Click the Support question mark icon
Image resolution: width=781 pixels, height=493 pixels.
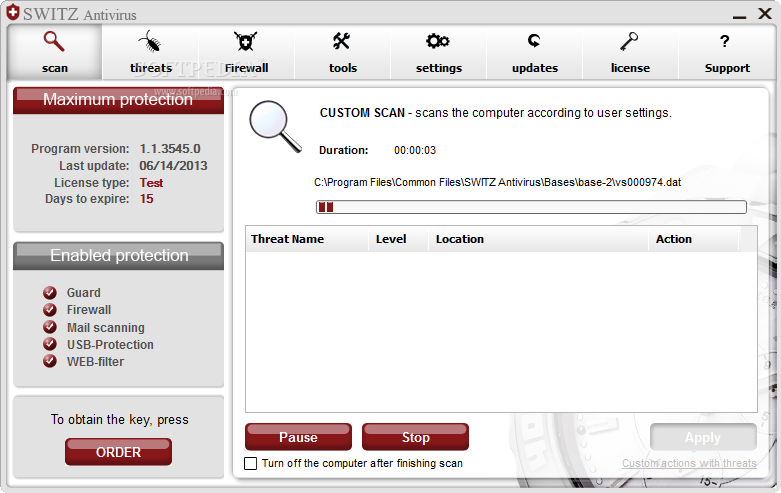click(725, 41)
